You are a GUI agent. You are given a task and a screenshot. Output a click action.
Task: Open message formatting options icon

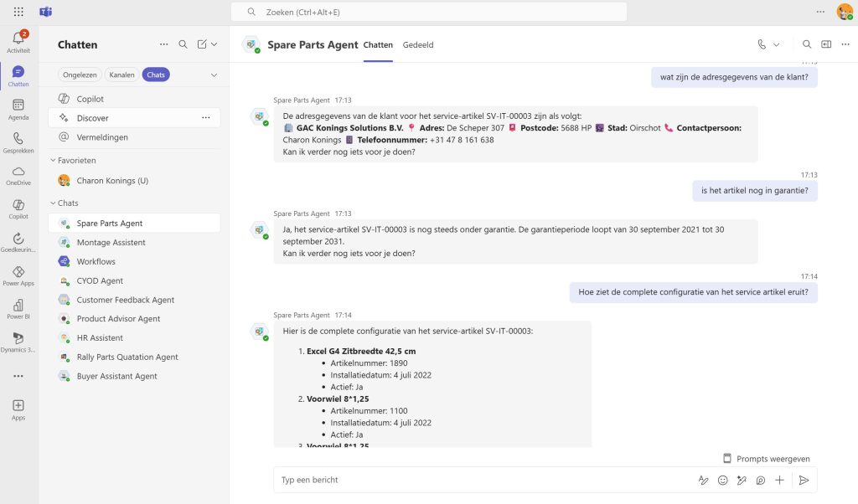point(703,480)
